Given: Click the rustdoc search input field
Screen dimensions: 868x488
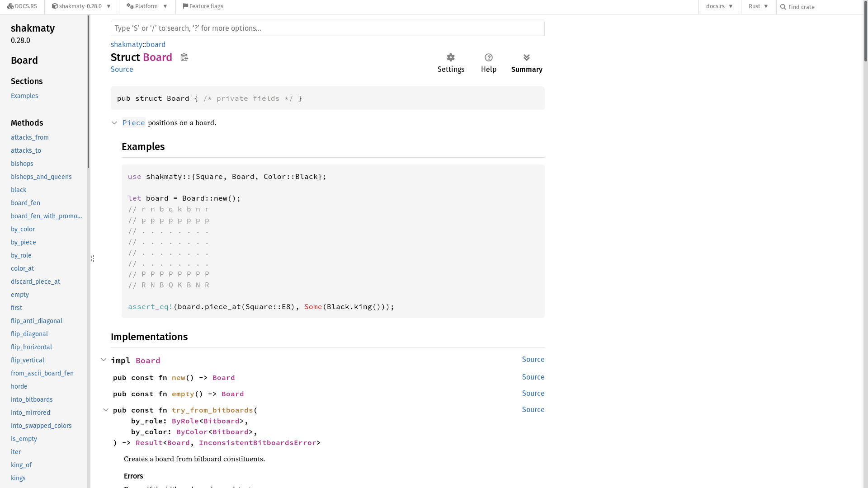Looking at the screenshot, I should click(x=327, y=28).
